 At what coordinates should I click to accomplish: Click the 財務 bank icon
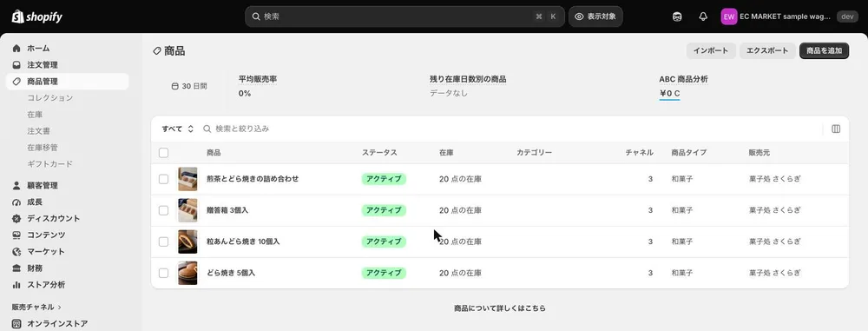16,268
